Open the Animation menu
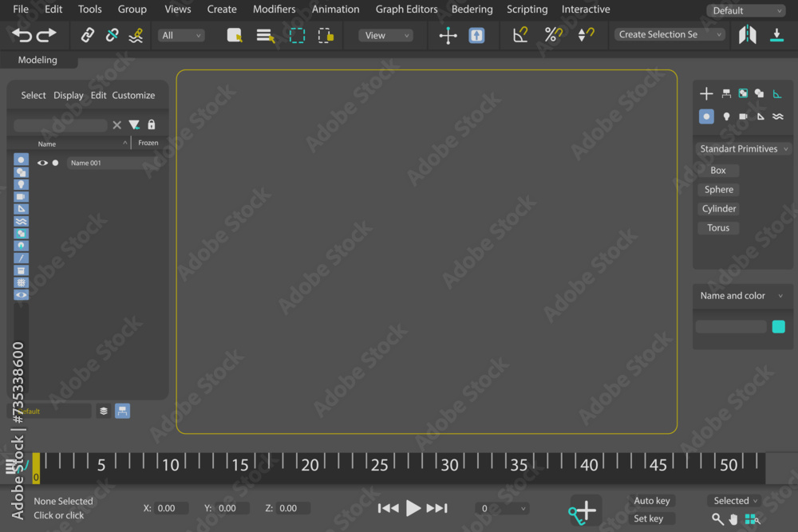This screenshot has width=798, height=532. pos(335,9)
